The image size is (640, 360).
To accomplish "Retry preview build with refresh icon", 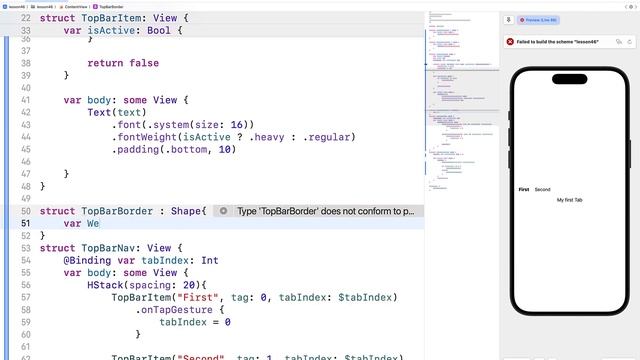I will (x=629, y=42).
